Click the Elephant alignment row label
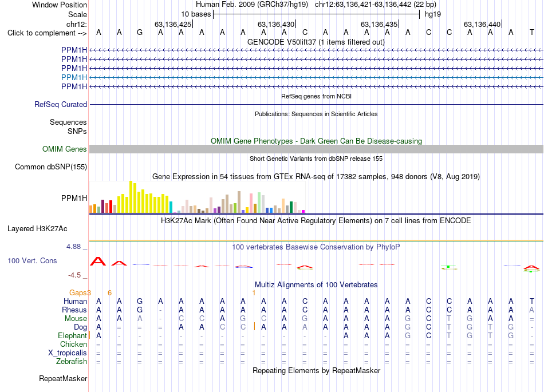544x392 pixels. pos(72,336)
